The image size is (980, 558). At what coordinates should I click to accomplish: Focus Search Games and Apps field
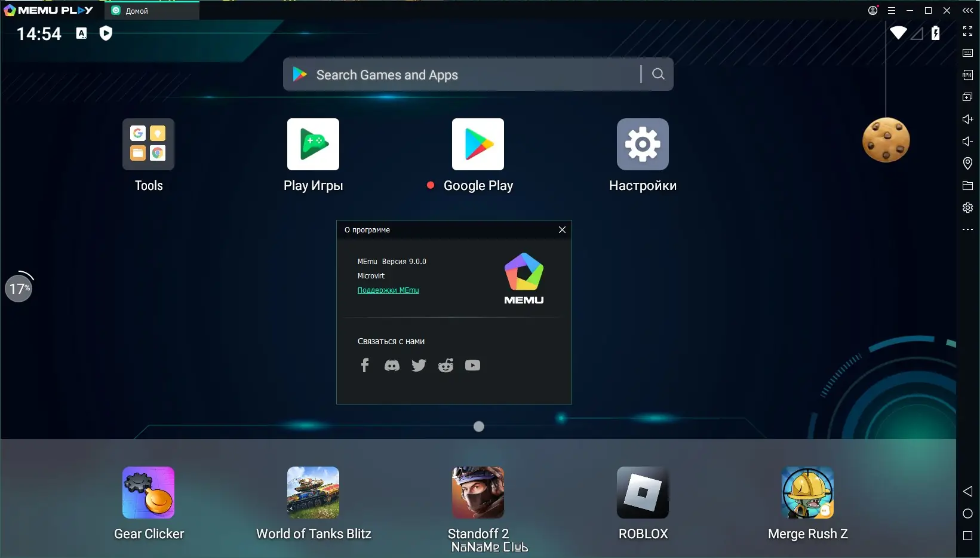pyautogui.click(x=461, y=74)
